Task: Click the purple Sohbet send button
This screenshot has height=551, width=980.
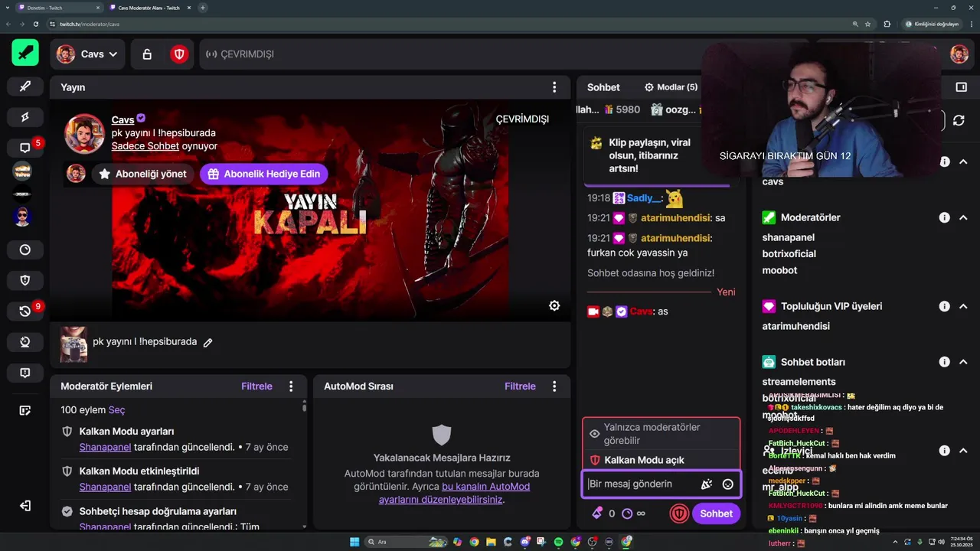Action: click(716, 514)
